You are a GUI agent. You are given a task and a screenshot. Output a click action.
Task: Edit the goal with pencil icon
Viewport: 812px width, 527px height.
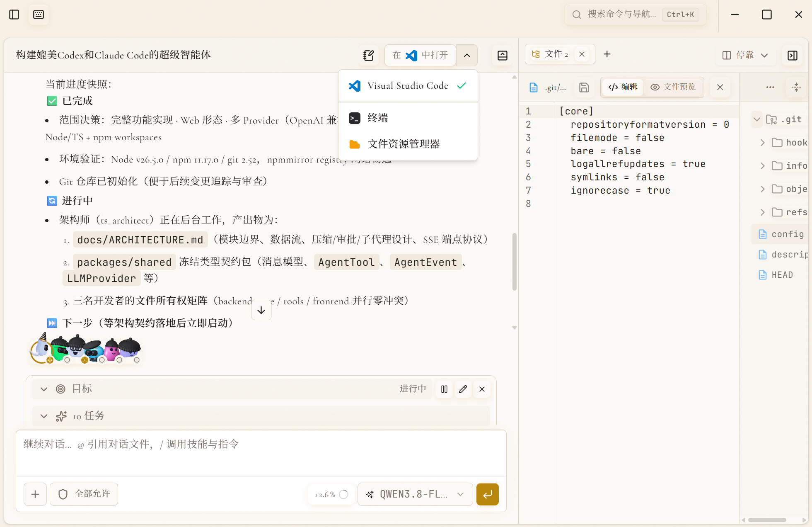coord(463,389)
